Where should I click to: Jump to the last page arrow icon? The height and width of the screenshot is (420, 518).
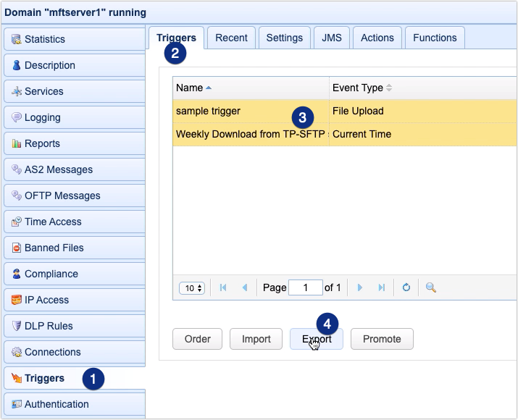pyautogui.click(x=381, y=287)
